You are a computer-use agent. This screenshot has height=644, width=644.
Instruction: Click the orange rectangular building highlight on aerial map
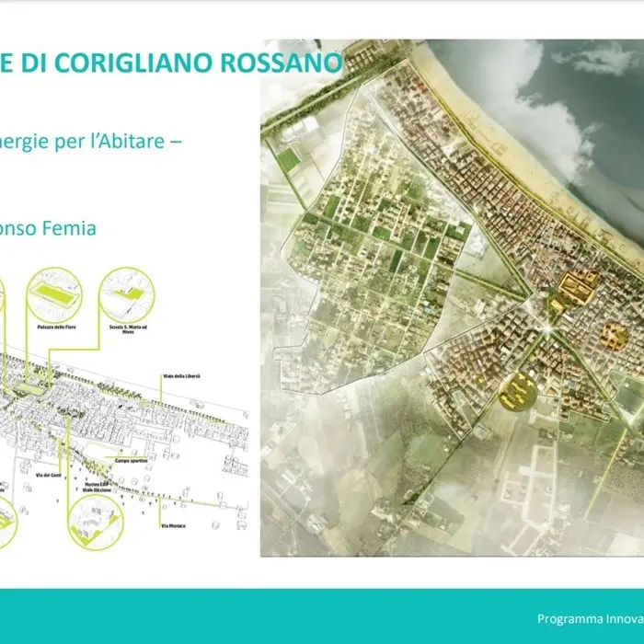579,290
